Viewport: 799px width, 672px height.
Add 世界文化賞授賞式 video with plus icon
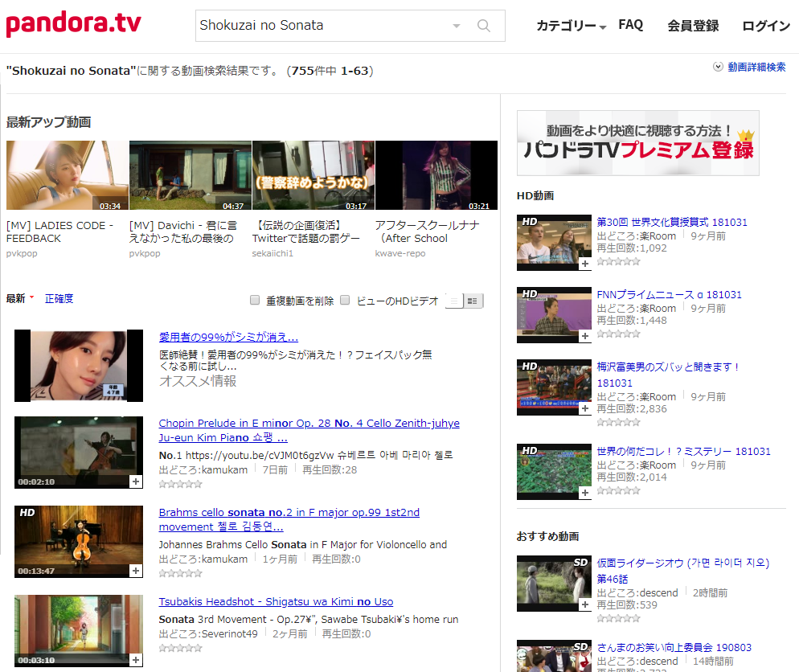coord(585,264)
